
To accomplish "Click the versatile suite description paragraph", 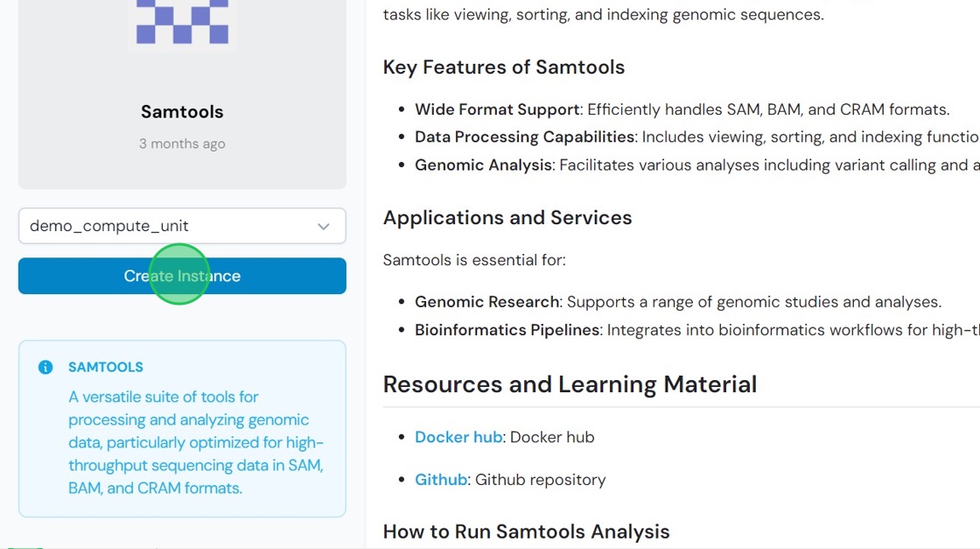I will click(x=196, y=443).
